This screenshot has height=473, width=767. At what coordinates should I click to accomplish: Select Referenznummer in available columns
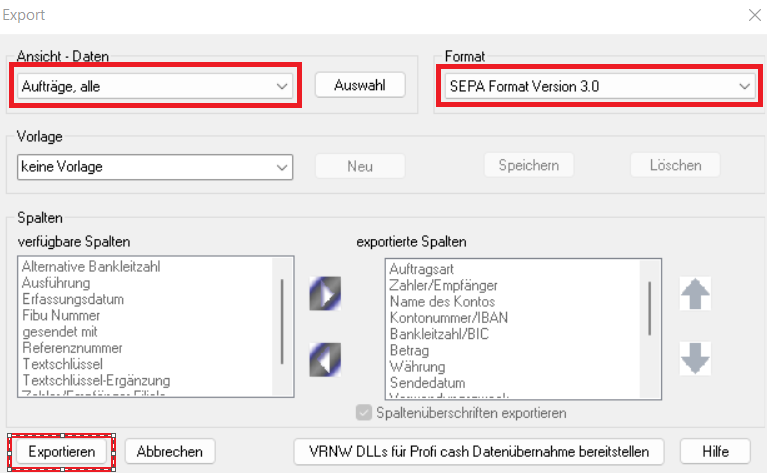tap(72, 348)
